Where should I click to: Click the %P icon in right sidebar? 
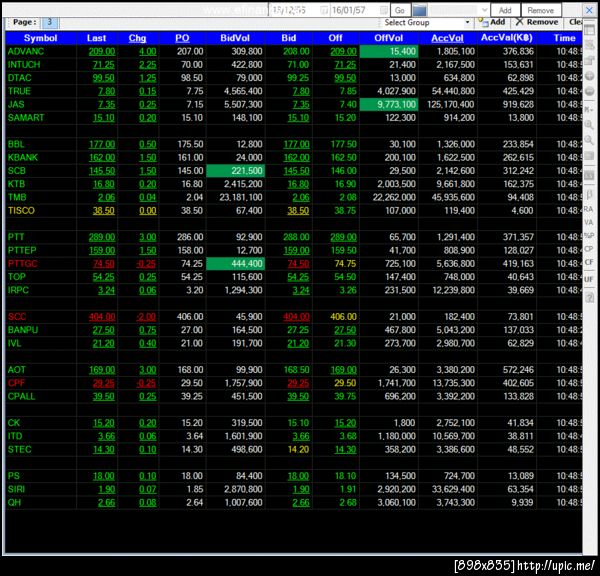[x=589, y=236]
